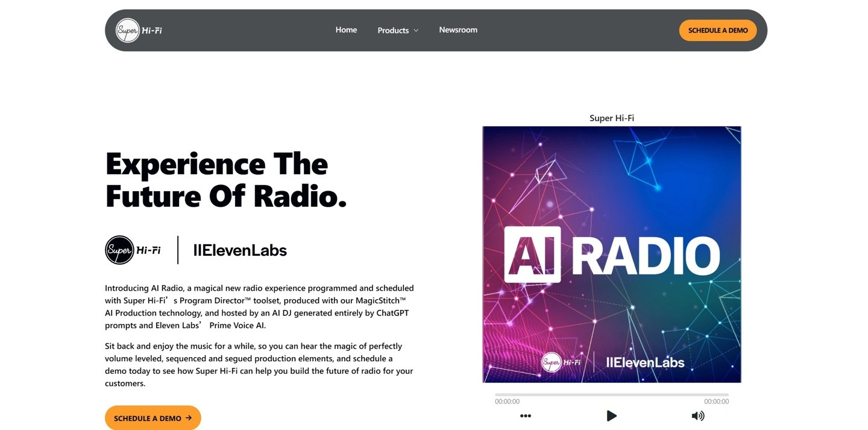Open the Newsroom page
The image size is (868, 430).
[x=458, y=30]
